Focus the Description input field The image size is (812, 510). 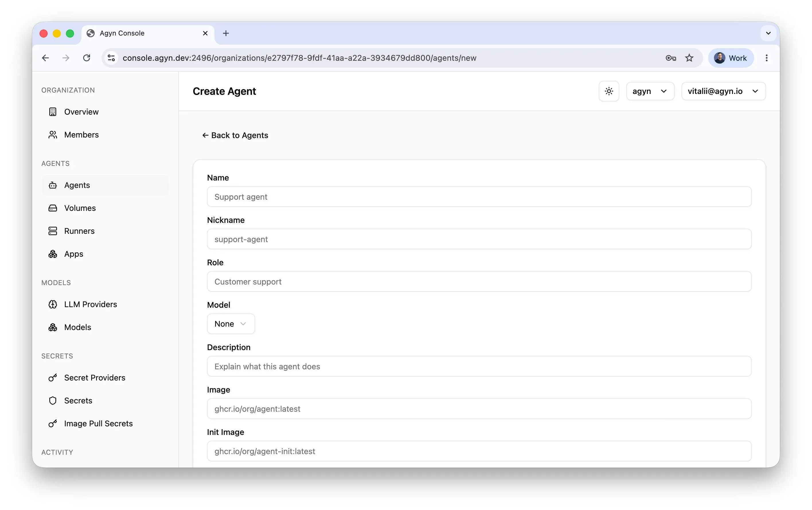(479, 366)
